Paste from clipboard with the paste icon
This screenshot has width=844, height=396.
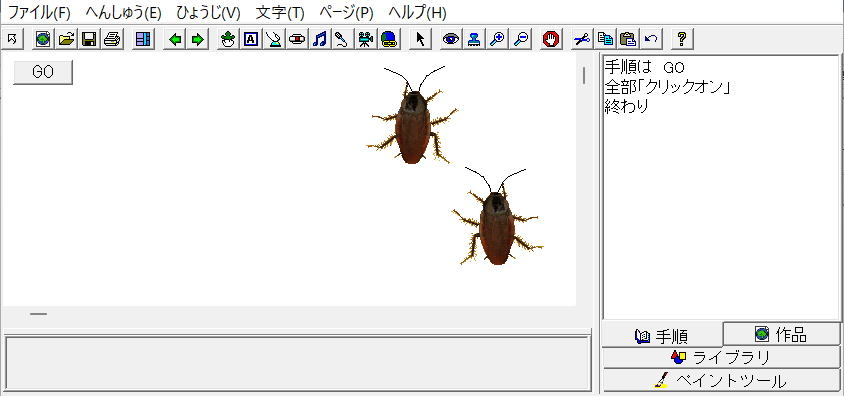coord(628,39)
